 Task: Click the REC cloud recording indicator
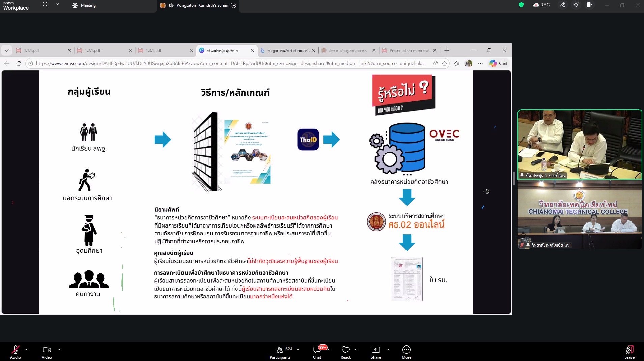pyautogui.click(x=541, y=5)
